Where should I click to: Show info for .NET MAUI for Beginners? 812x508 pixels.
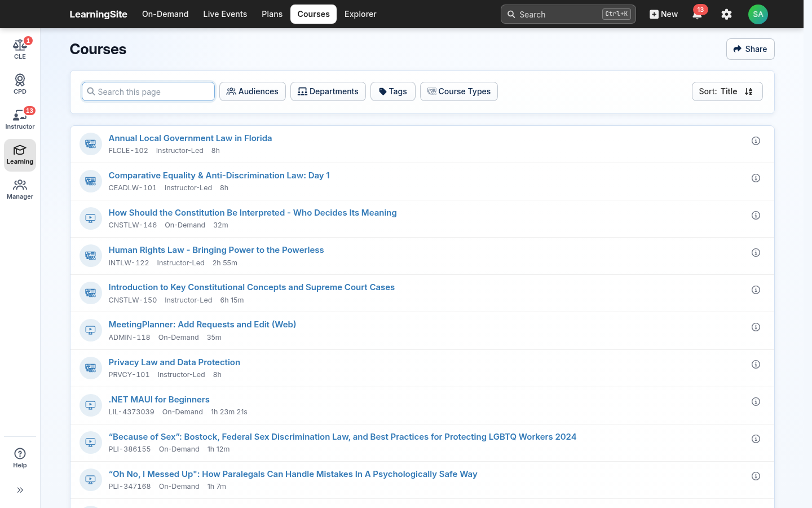click(x=756, y=402)
